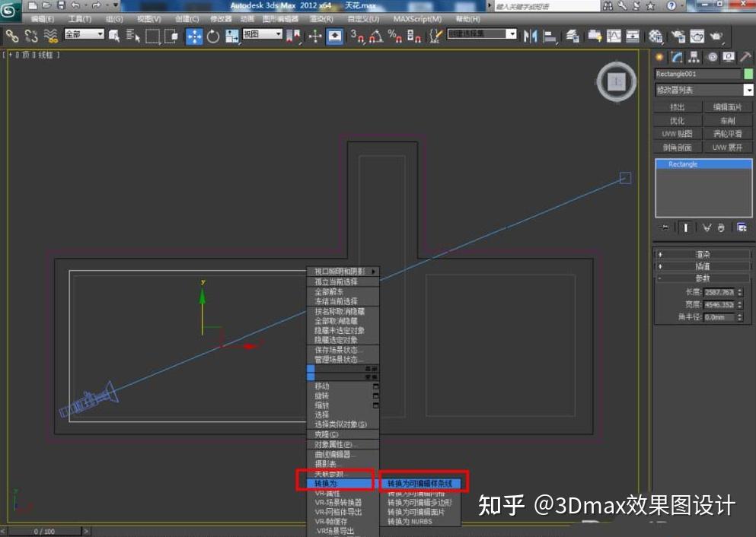Switch to the Create panel sunburst icon
756x537 pixels.
(659, 57)
